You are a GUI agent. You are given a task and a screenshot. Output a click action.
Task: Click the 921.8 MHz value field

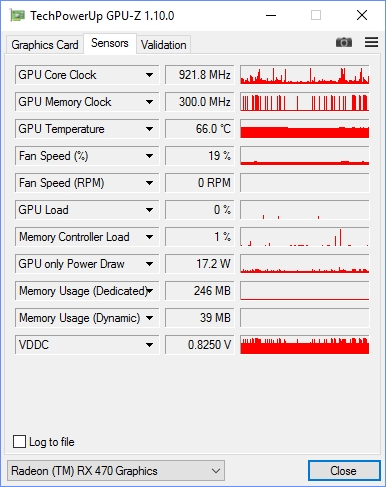pos(200,75)
